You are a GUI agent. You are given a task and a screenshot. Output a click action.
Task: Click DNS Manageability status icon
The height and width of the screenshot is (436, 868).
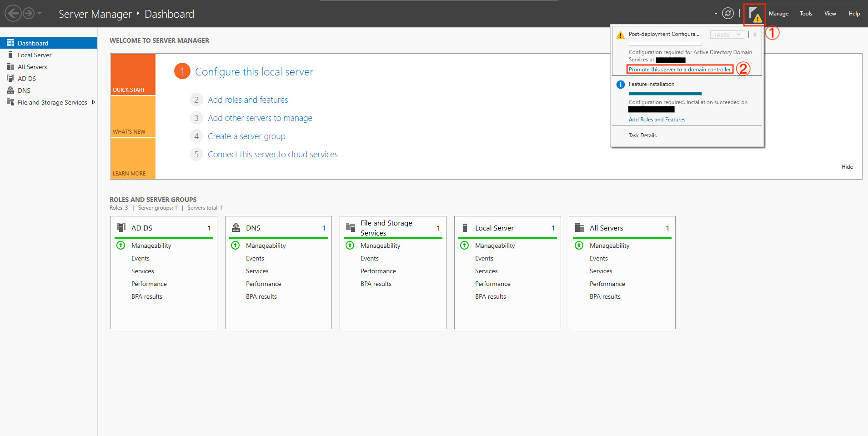pos(235,246)
